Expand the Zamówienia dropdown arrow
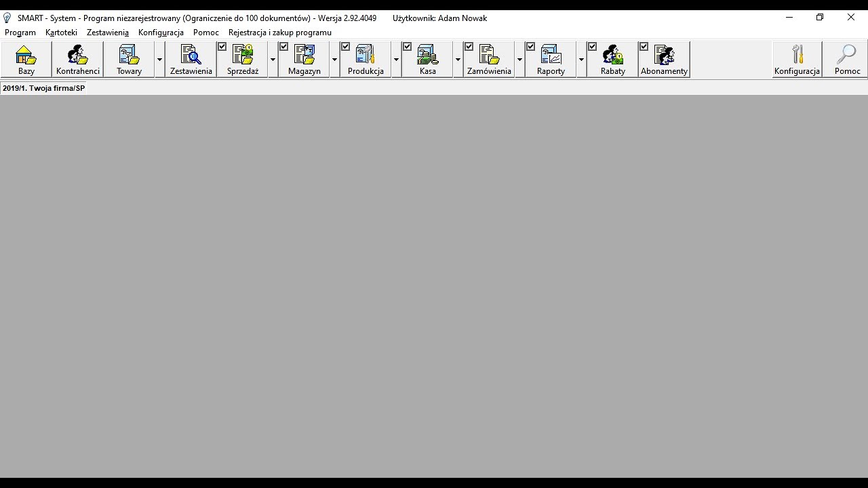The width and height of the screenshot is (868, 488). [x=520, y=60]
